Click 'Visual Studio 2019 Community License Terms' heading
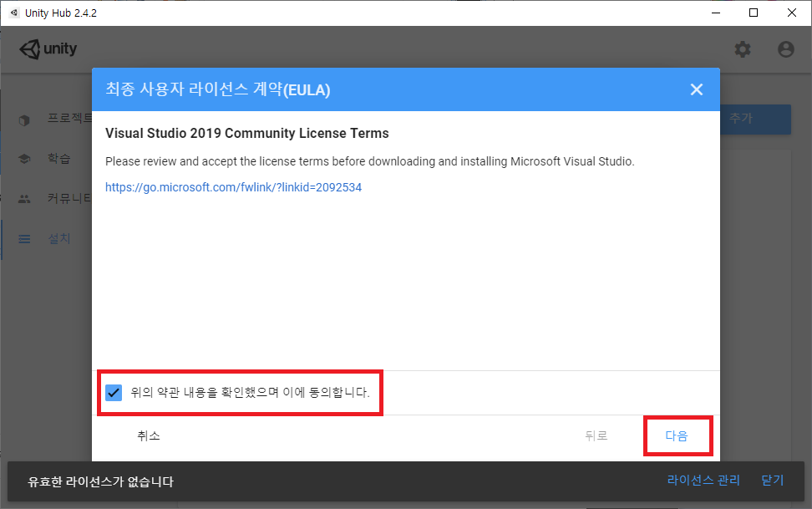 click(247, 133)
